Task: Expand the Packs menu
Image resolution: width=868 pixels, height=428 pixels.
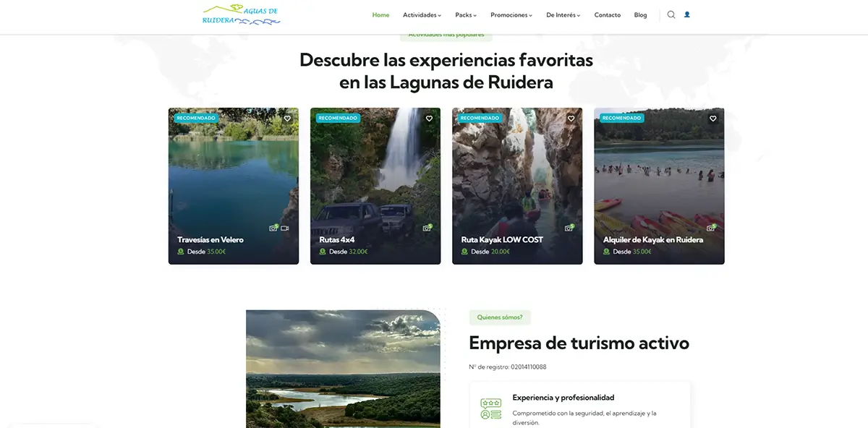Action: coord(466,15)
